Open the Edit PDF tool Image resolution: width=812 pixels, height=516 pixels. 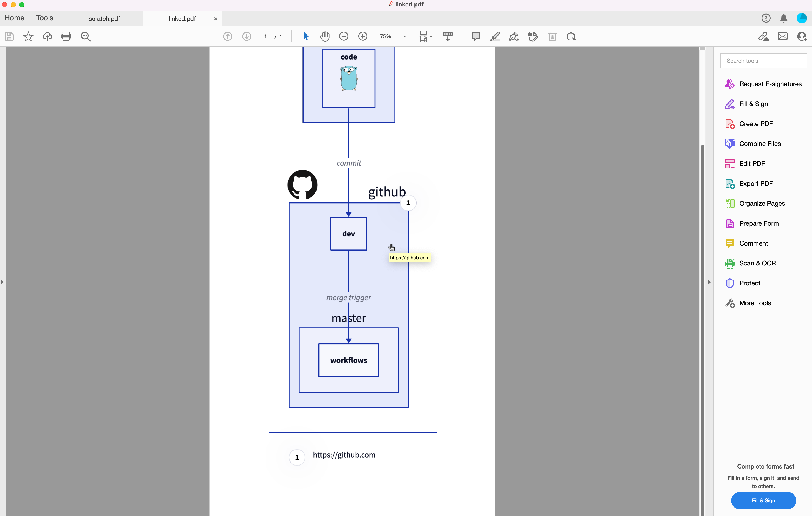click(745, 163)
